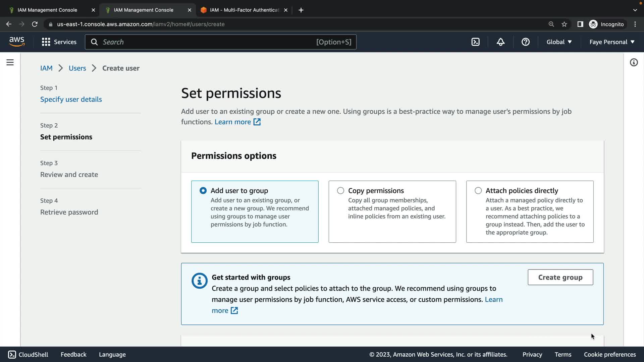644x362 pixels.
Task: Switch to the IAM Multi-Factor Authentication tab
Action: (244, 10)
